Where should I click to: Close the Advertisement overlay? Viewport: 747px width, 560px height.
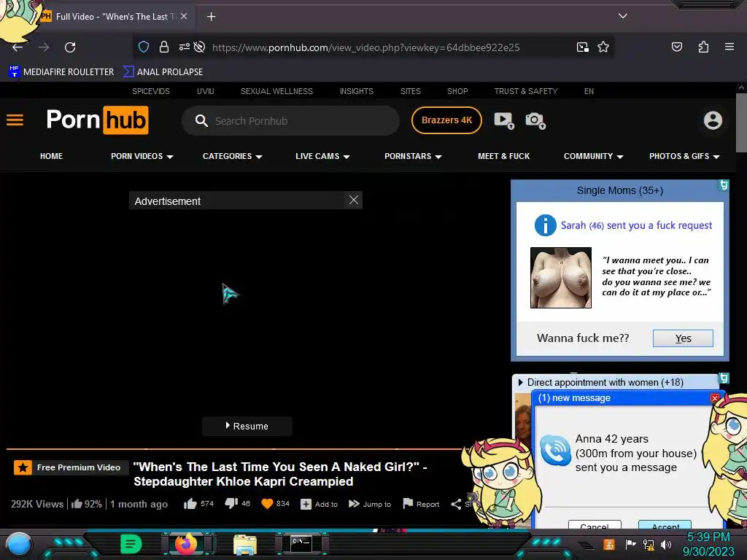coord(354,200)
